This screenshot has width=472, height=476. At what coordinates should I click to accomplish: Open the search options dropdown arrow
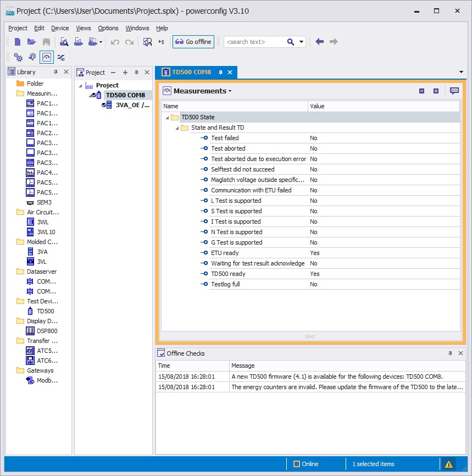tap(302, 42)
